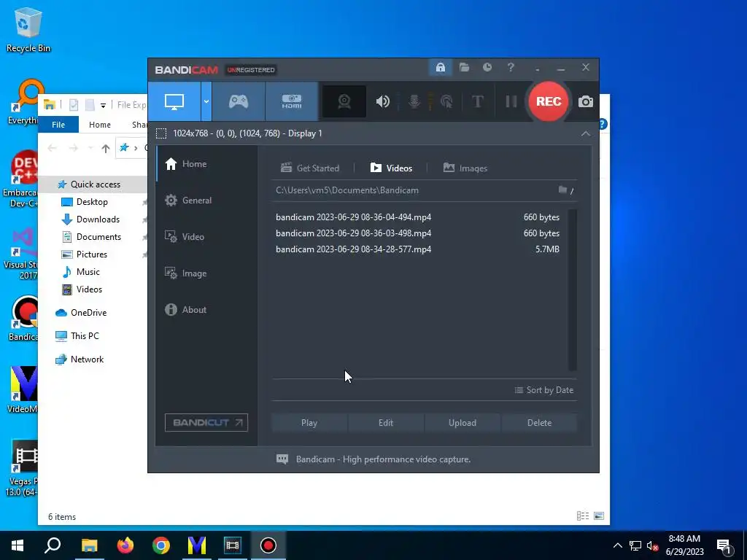Start recording with the REC button
The image size is (747, 560).
click(x=549, y=101)
